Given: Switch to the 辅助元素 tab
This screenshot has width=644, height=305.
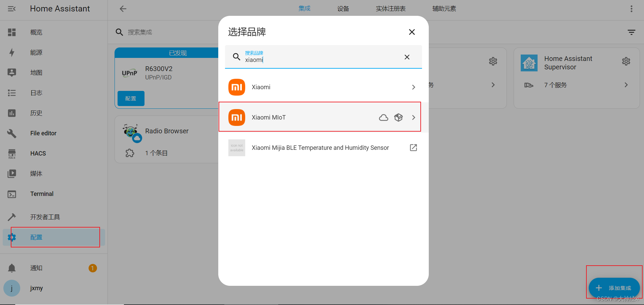Looking at the screenshot, I should coord(444,9).
